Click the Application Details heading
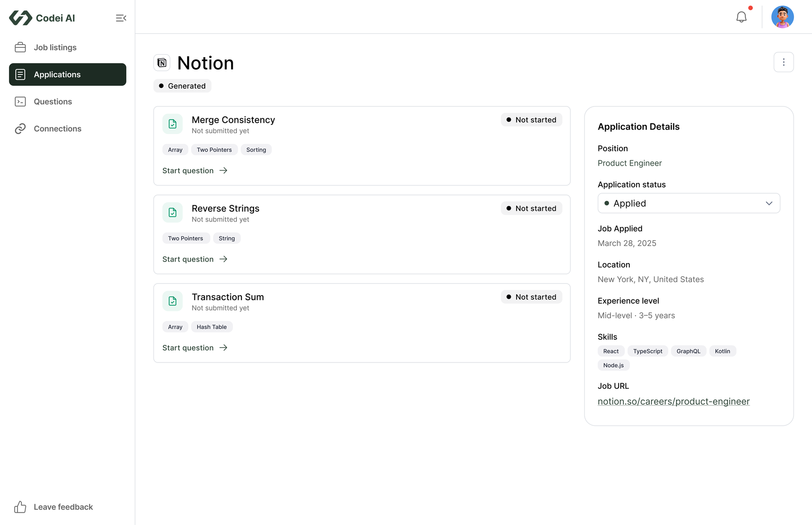Viewport: 812px width, 525px height. (639, 127)
